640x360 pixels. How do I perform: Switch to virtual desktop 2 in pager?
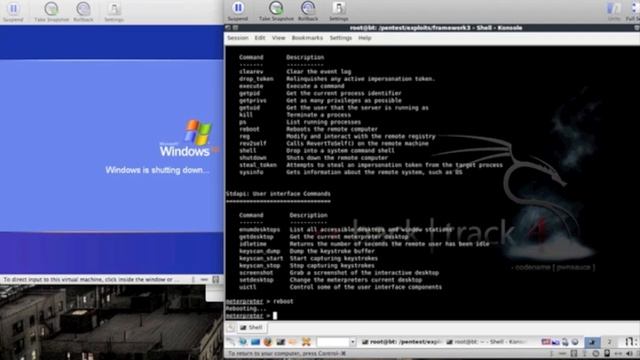click(x=609, y=342)
